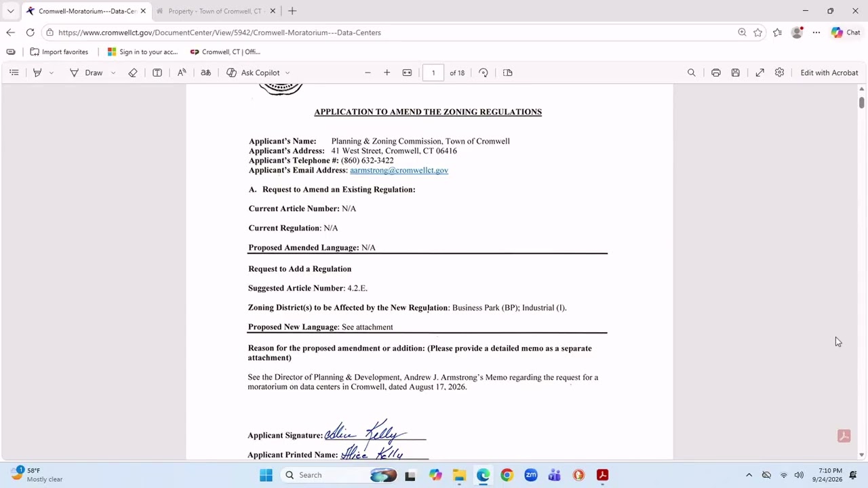Toggle Page view layout button
The width and height of the screenshot is (868, 488).
(508, 73)
